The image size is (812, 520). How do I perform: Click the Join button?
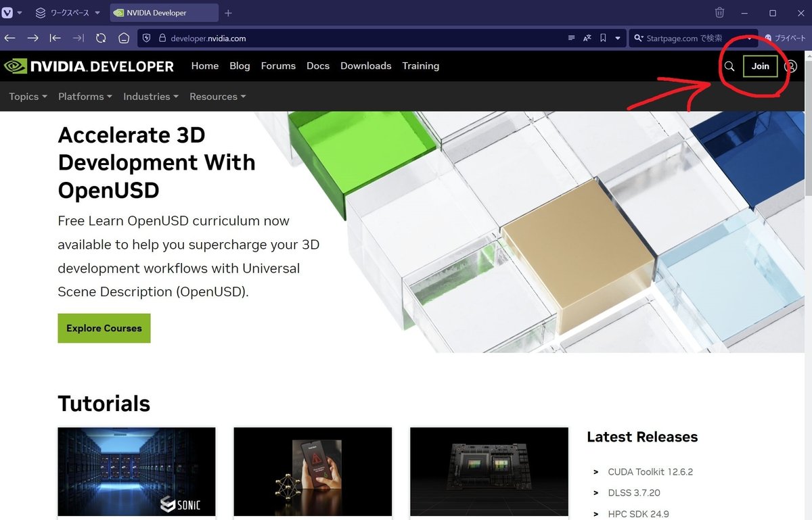tap(760, 66)
